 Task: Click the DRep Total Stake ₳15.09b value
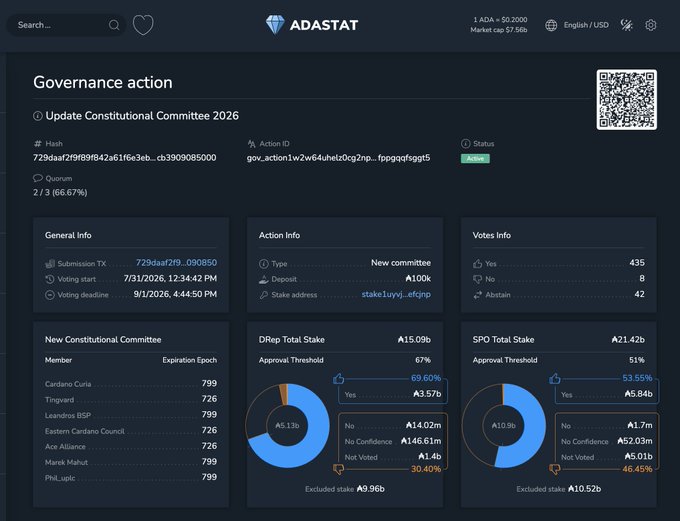pos(414,340)
